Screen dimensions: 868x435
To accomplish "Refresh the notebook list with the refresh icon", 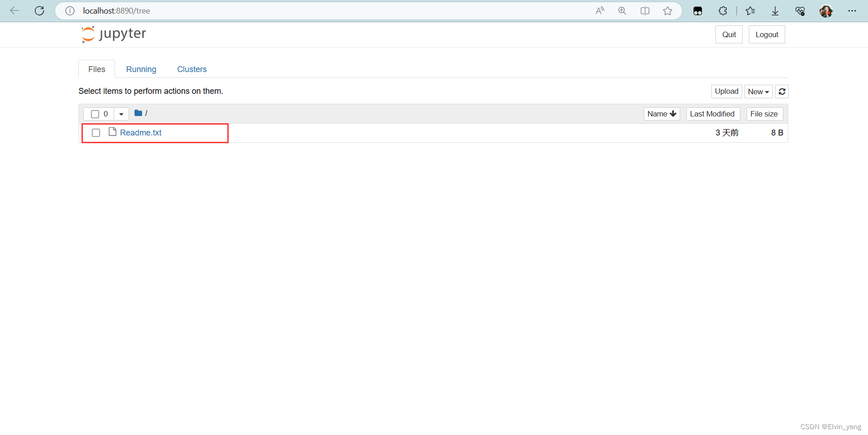I will pos(782,92).
